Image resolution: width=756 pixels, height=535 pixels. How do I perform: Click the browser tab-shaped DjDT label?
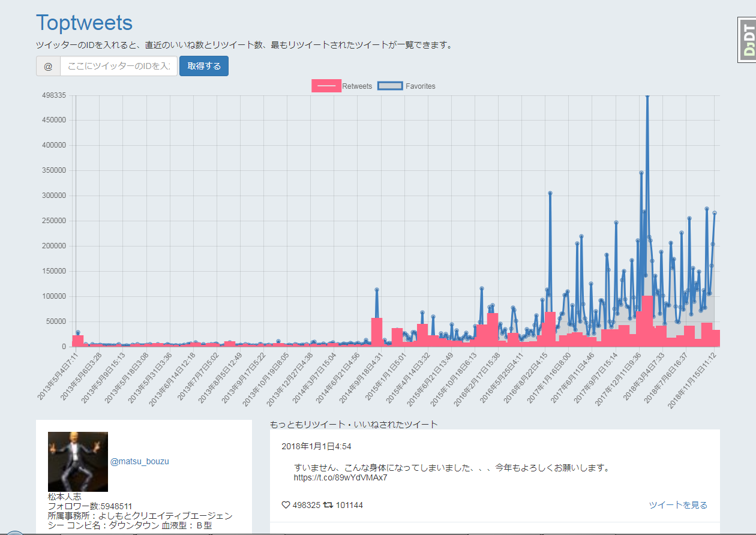[748, 41]
